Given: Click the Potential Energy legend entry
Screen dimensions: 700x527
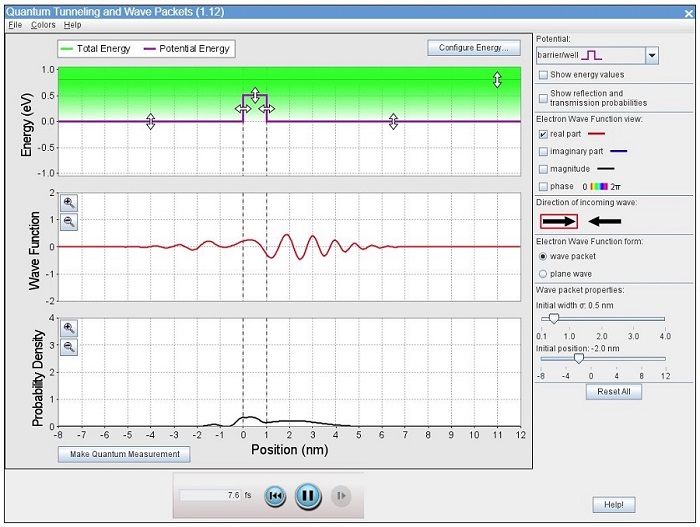Looking at the screenshot, I should coord(187,49).
